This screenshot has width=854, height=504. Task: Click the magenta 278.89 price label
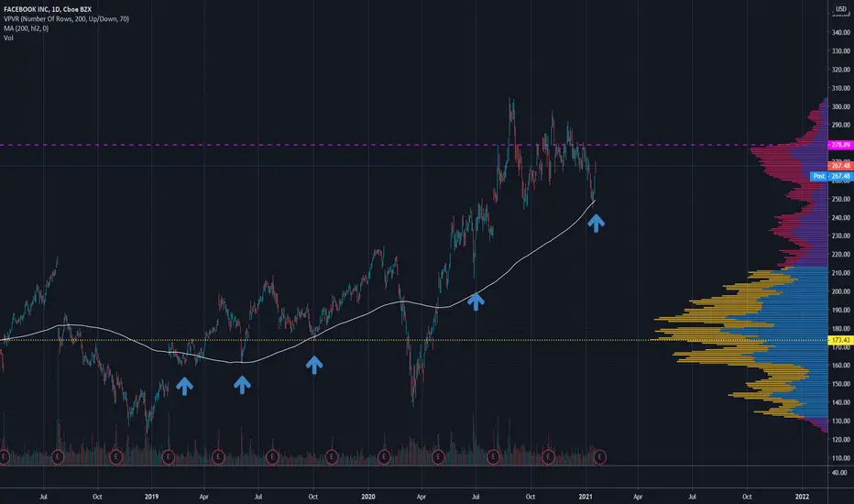coord(840,145)
